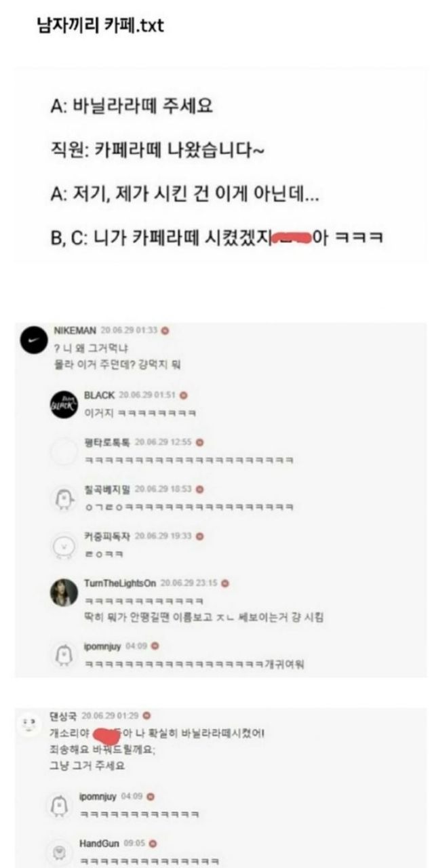The height and width of the screenshot is (868, 434).
Task: Click the post title 남자끼리 카페.txt
Action: click(100, 26)
